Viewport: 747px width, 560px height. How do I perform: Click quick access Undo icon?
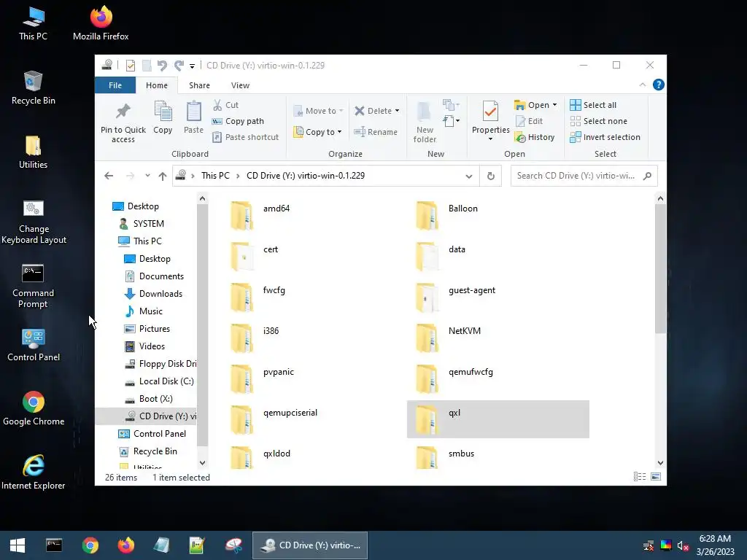point(162,65)
